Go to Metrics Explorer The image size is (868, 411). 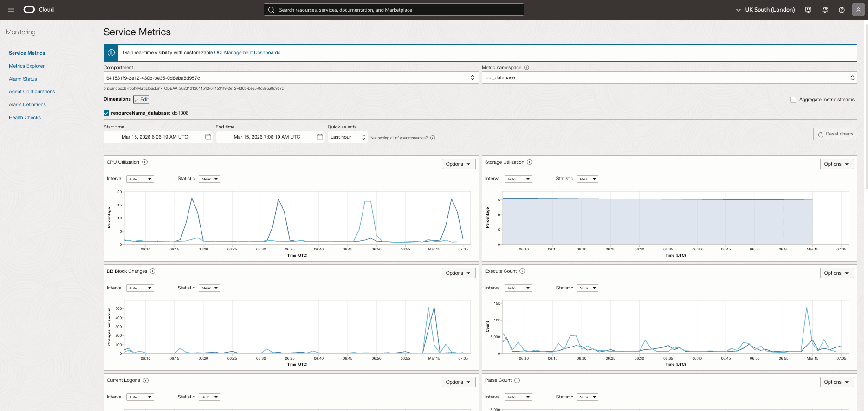click(26, 66)
